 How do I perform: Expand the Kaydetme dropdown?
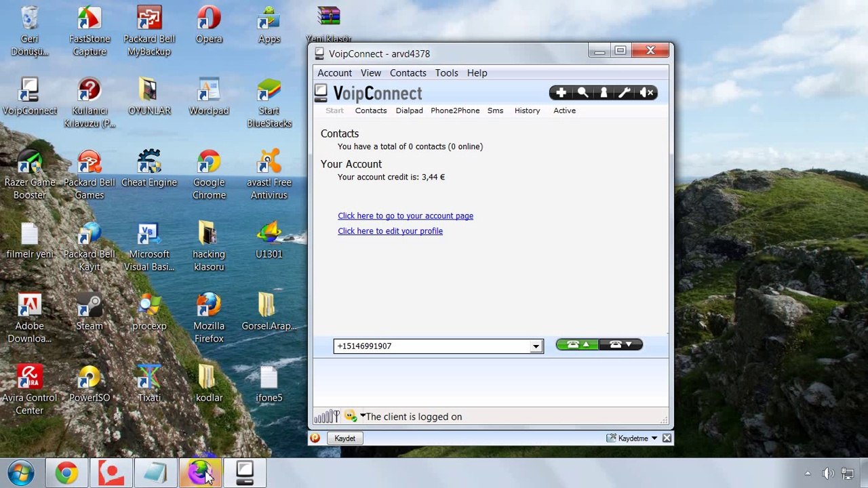pyautogui.click(x=654, y=439)
